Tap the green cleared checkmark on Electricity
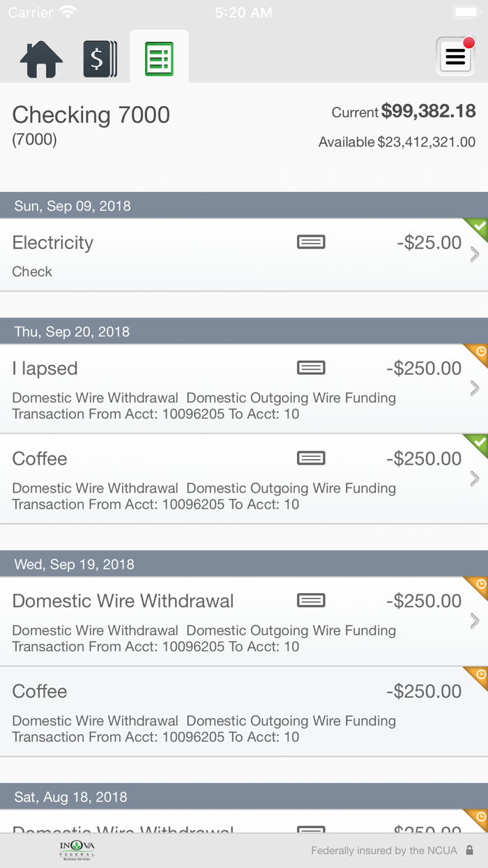Image resolution: width=488 pixels, height=868 pixels. pyautogui.click(x=478, y=227)
